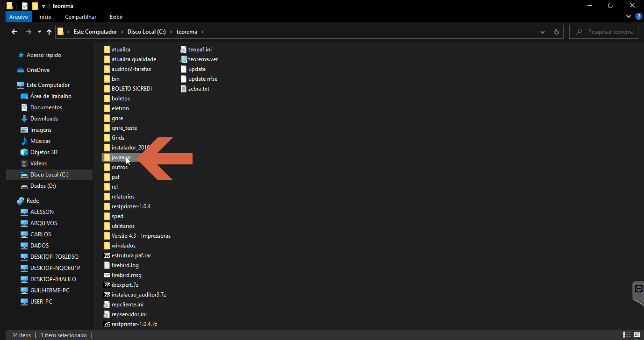Select GUILHERME-PC network computer
This screenshot has height=340, width=644.
(50, 290)
